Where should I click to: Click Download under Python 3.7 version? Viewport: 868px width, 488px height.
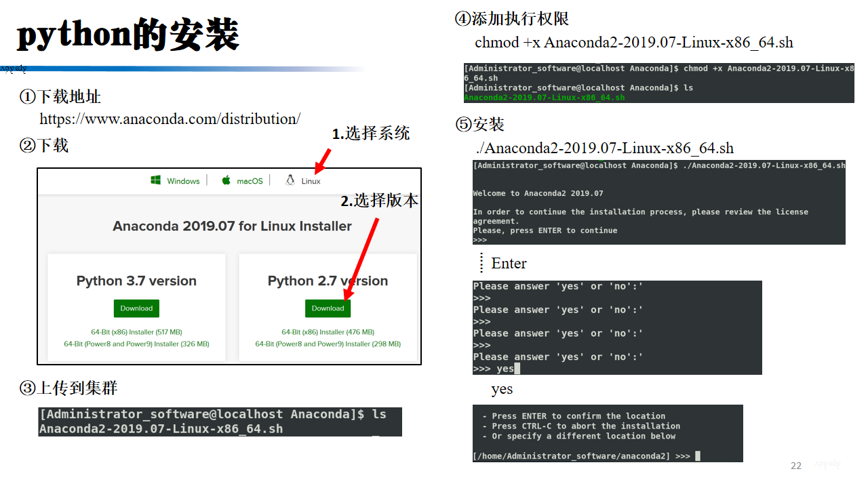coord(136,308)
